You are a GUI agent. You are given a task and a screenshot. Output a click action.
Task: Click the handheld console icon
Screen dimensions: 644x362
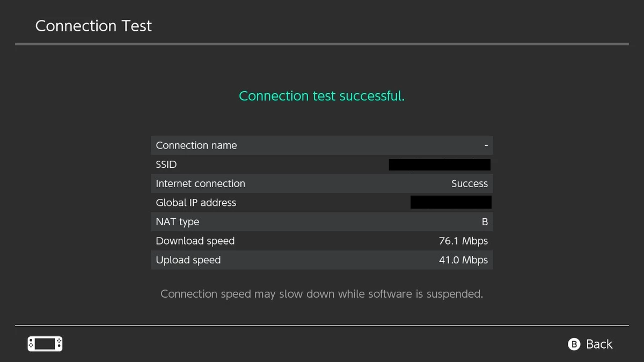point(45,344)
